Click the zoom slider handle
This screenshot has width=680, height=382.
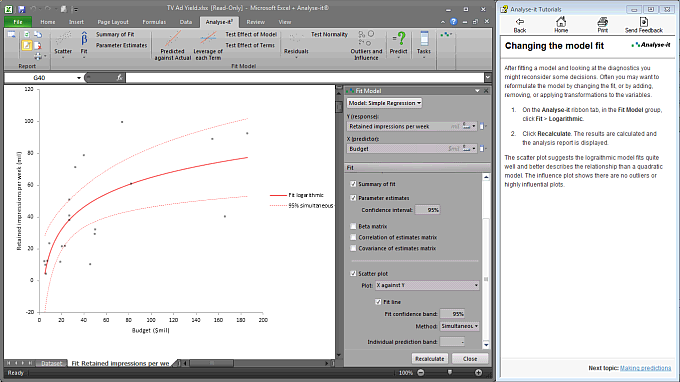tap(450, 372)
